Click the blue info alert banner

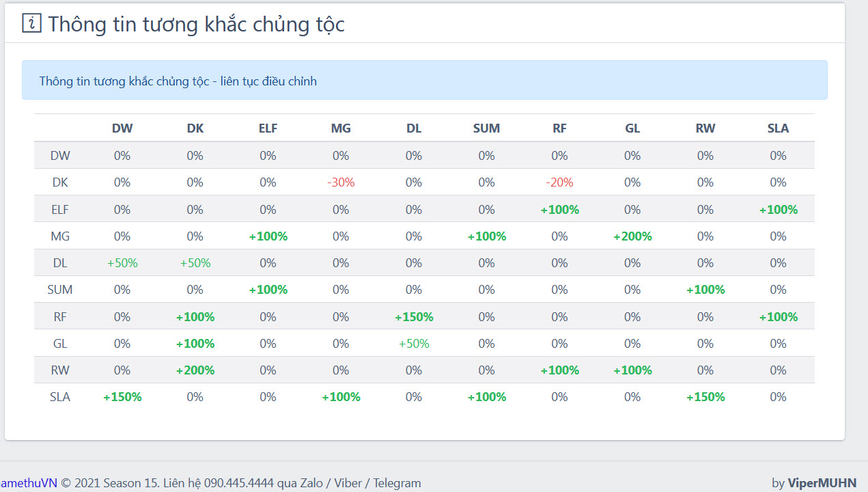424,81
